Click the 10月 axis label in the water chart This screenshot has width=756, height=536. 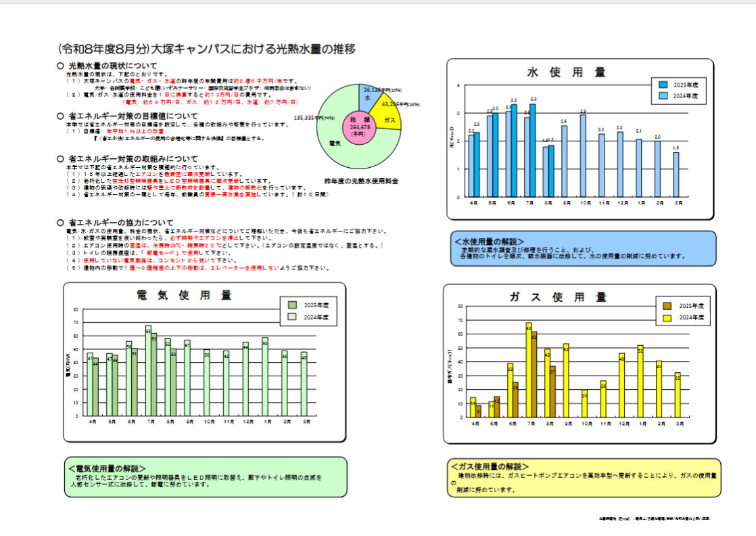586,203
